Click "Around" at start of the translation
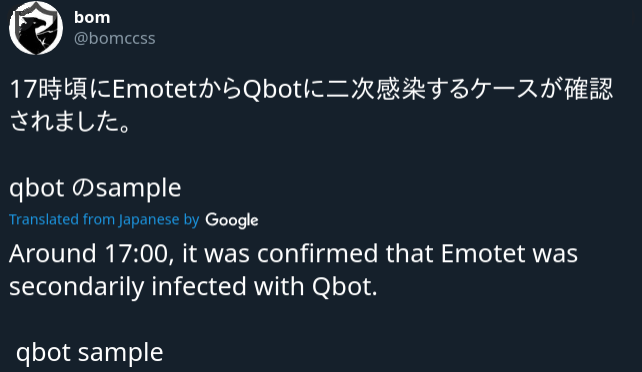The width and height of the screenshot is (642, 372). pyautogui.click(x=52, y=253)
